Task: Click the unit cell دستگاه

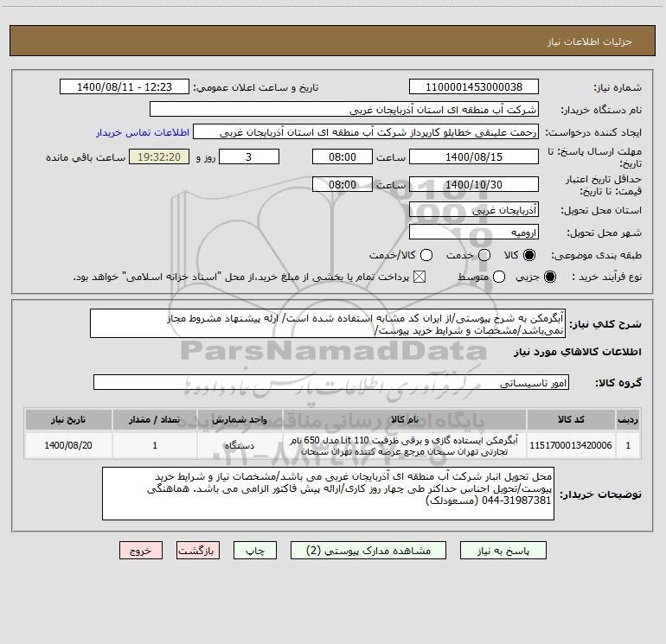Action: coord(240,445)
